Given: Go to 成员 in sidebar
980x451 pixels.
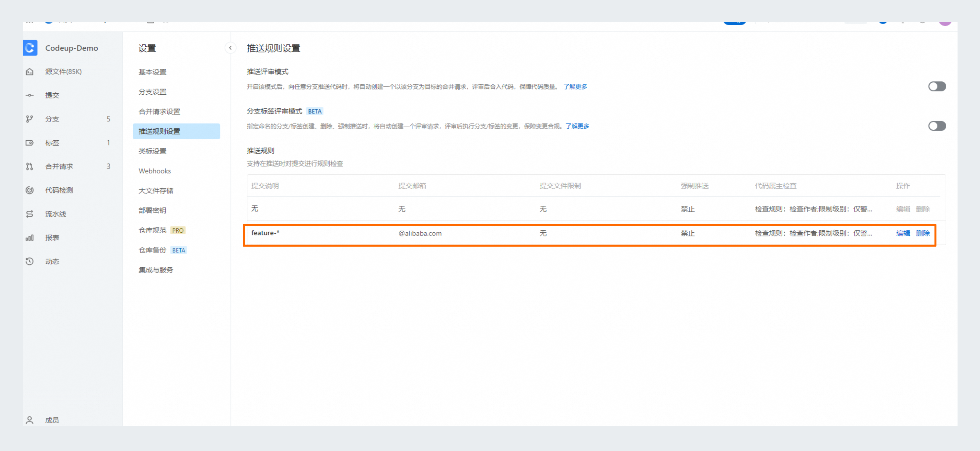Looking at the screenshot, I should point(52,420).
